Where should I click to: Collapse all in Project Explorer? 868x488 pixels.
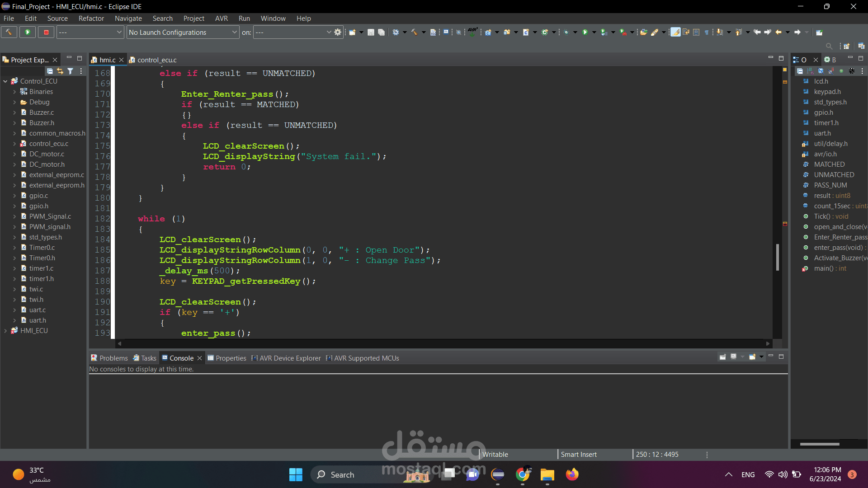tap(50, 71)
